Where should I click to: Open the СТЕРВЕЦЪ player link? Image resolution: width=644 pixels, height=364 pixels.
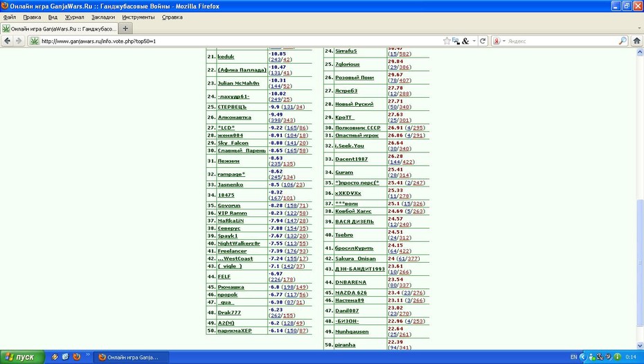[232, 107]
